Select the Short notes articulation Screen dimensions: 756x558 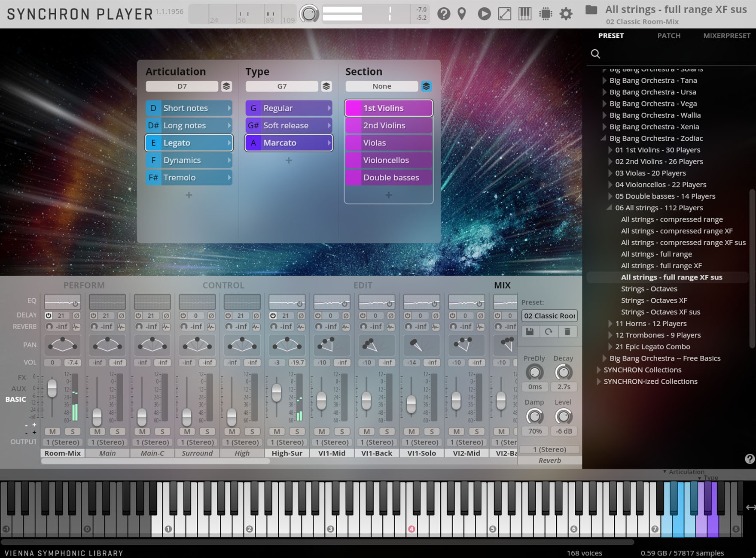tap(189, 108)
